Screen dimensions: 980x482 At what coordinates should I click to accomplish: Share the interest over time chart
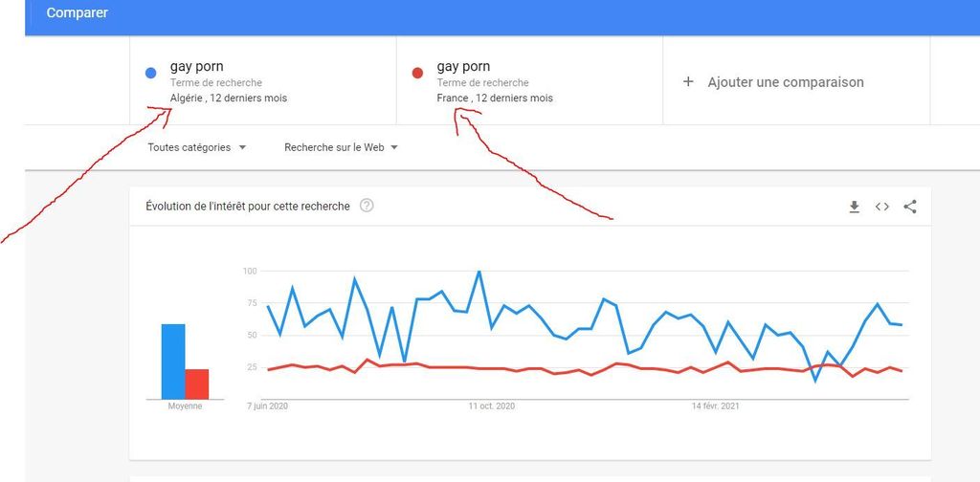click(x=910, y=207)
